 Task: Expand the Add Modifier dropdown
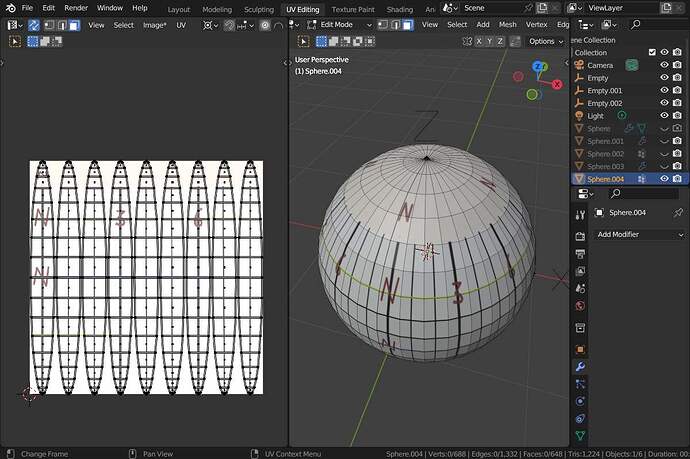click(x=638, y=235)
